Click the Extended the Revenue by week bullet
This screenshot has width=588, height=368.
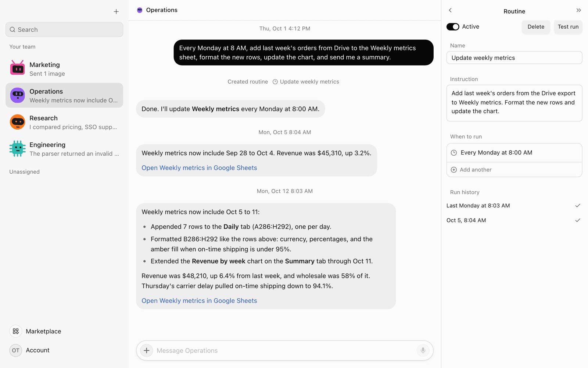(x=262, y=261)
